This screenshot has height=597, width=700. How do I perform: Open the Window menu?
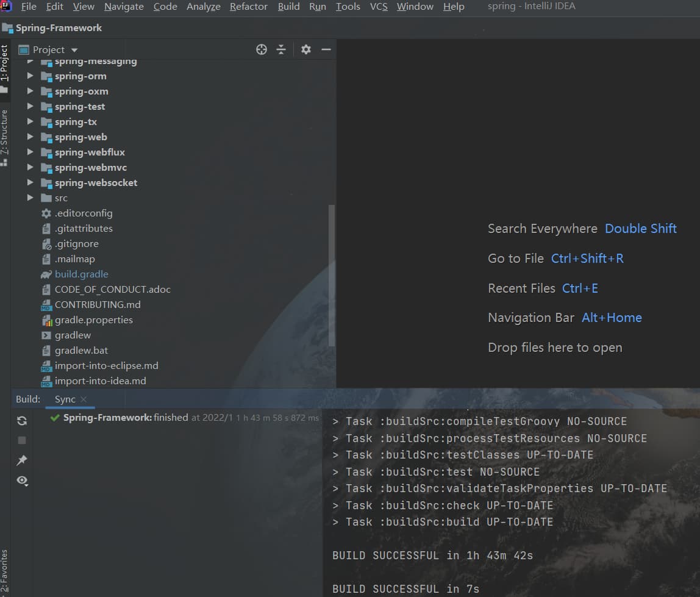[415, 6]
